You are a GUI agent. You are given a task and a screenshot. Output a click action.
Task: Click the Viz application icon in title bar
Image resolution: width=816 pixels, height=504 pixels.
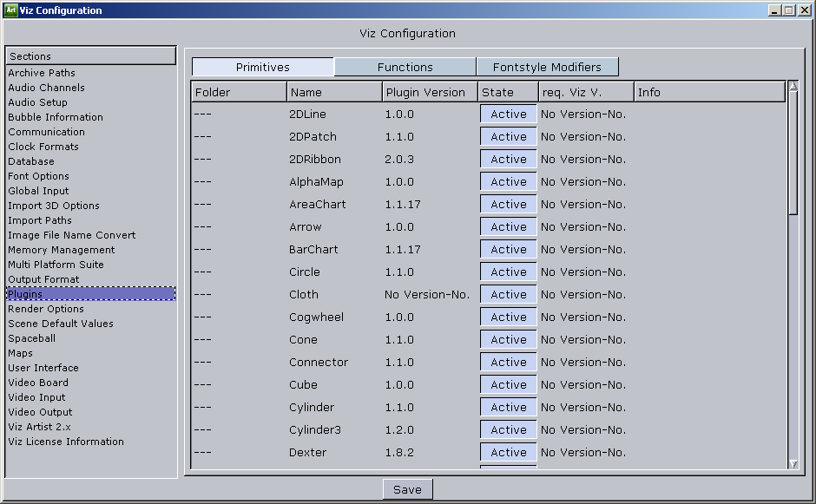click(x=12, y=10)
